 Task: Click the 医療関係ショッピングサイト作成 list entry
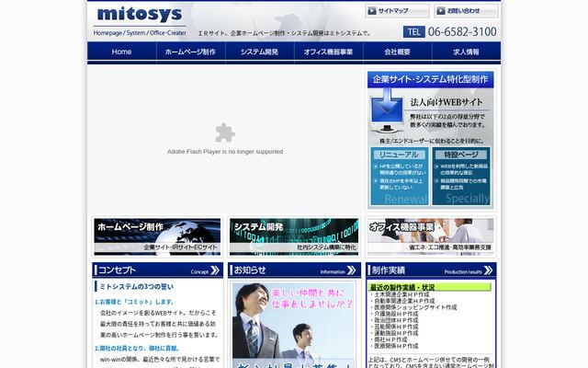coord(413,307)
